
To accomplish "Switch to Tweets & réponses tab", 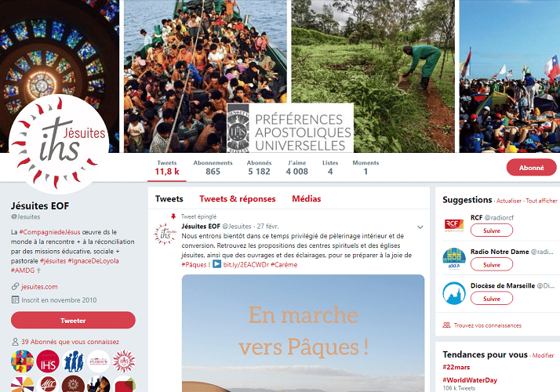I will [238, 199].
